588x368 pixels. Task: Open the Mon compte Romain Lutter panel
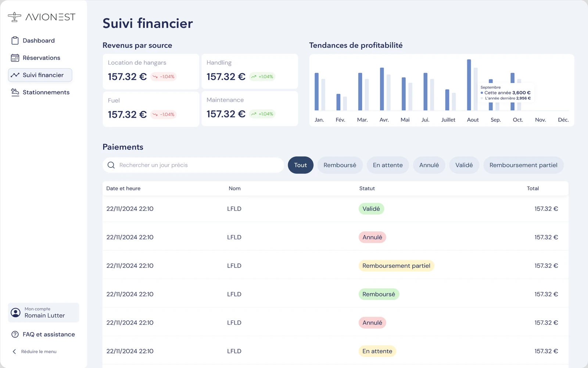click(x=44, y=312)
